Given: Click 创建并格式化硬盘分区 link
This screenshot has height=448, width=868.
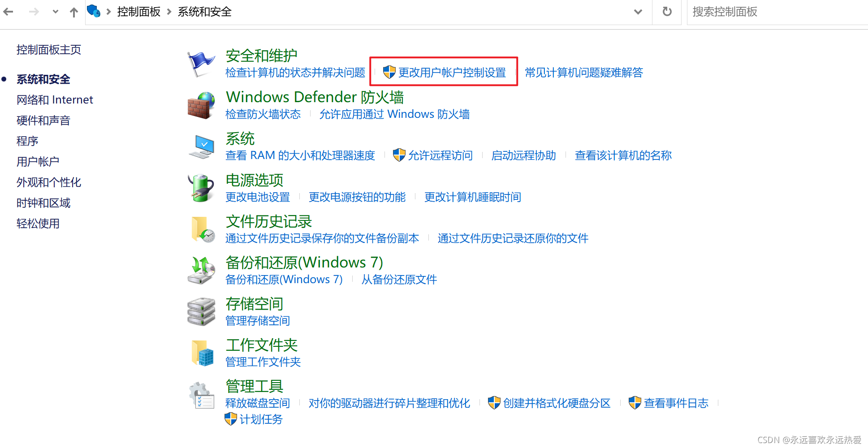Looking at the screenshot, I should click(x=557, y=403).
